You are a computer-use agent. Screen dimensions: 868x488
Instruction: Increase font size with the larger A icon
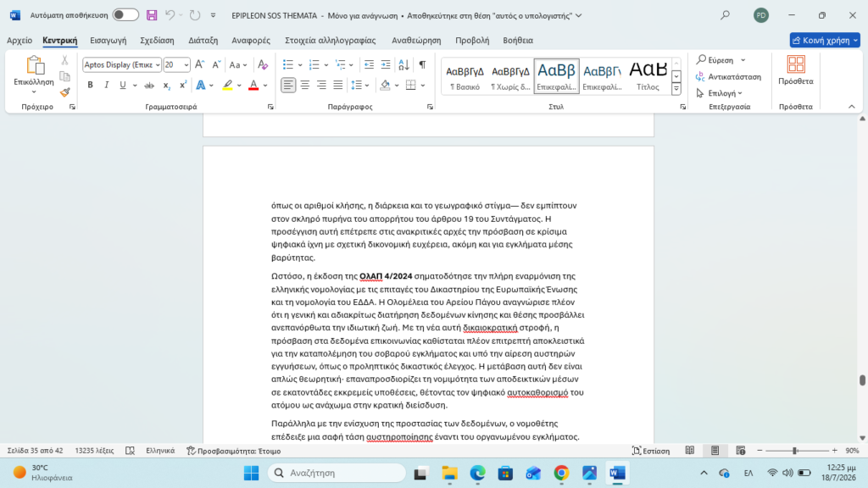coord(200,64)
